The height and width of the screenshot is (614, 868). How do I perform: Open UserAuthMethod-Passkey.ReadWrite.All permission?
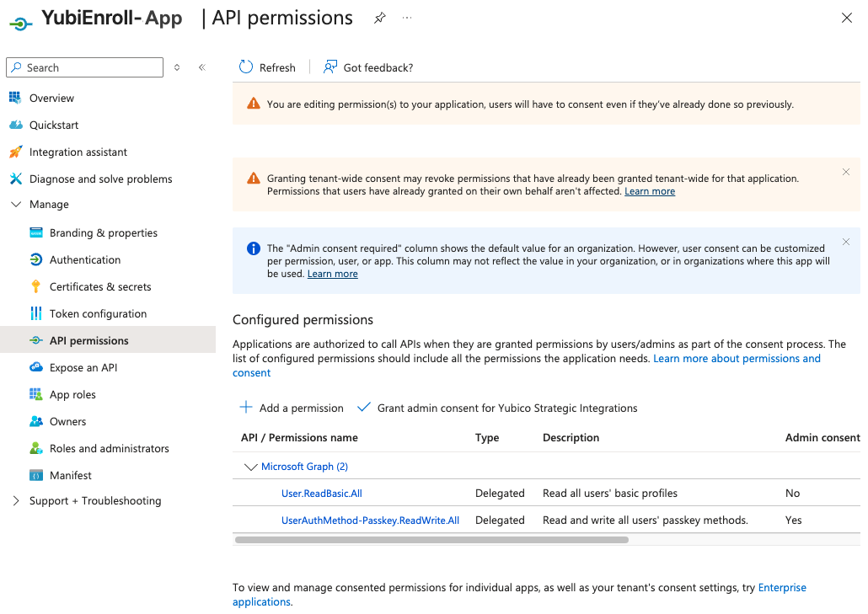click(x=370, y=520)
